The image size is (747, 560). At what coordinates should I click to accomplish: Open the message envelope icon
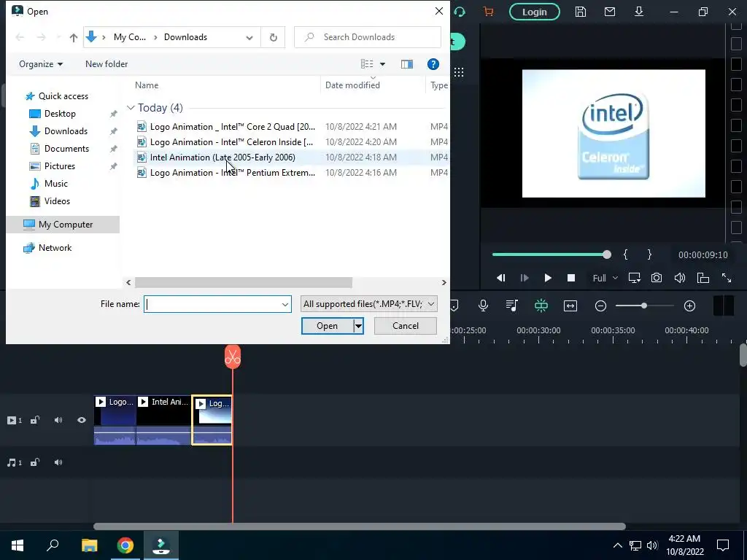click(x=610, y=12)
